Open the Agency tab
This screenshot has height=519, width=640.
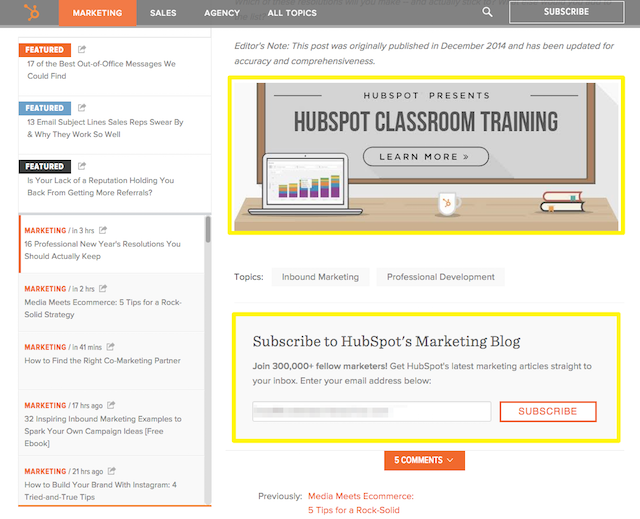click(222, 13)
